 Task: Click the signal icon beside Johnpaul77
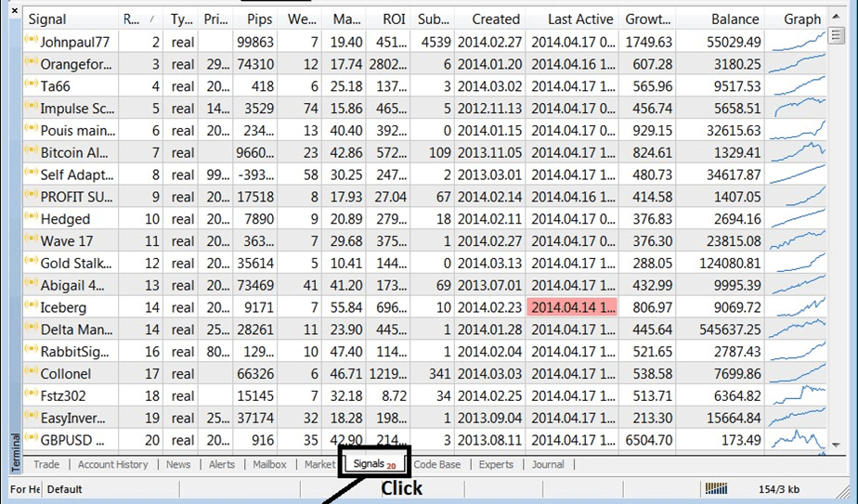point(31,40)
